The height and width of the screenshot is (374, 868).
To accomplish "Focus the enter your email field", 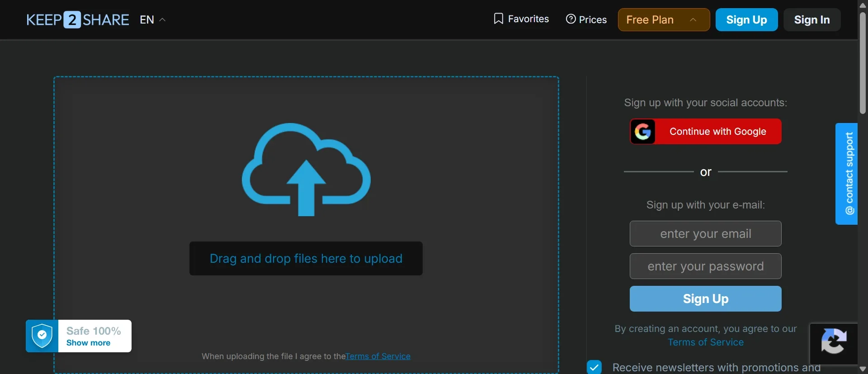I will tap(705, 234).
